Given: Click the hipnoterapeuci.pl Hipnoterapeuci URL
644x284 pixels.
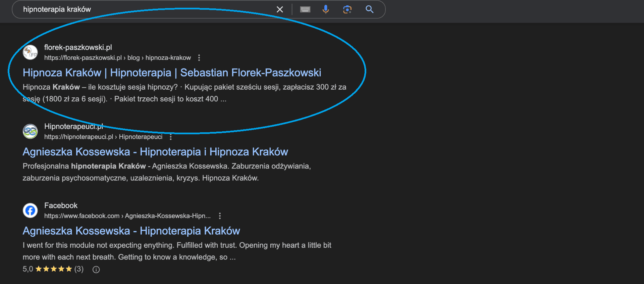Looking at the screenshot, I should point(103,137).
